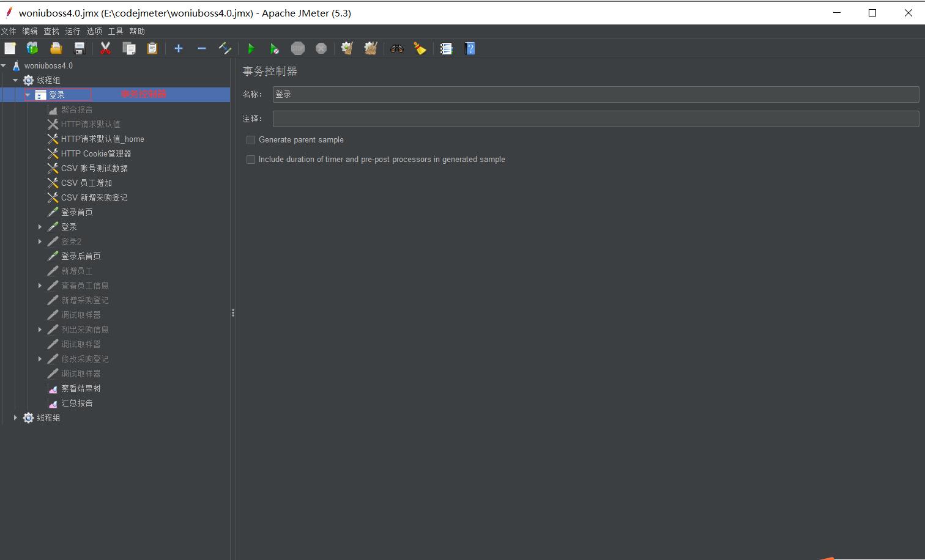925x560 pixels.
Task: Save the test plan with the disk icon
Action: pos(79,48)
